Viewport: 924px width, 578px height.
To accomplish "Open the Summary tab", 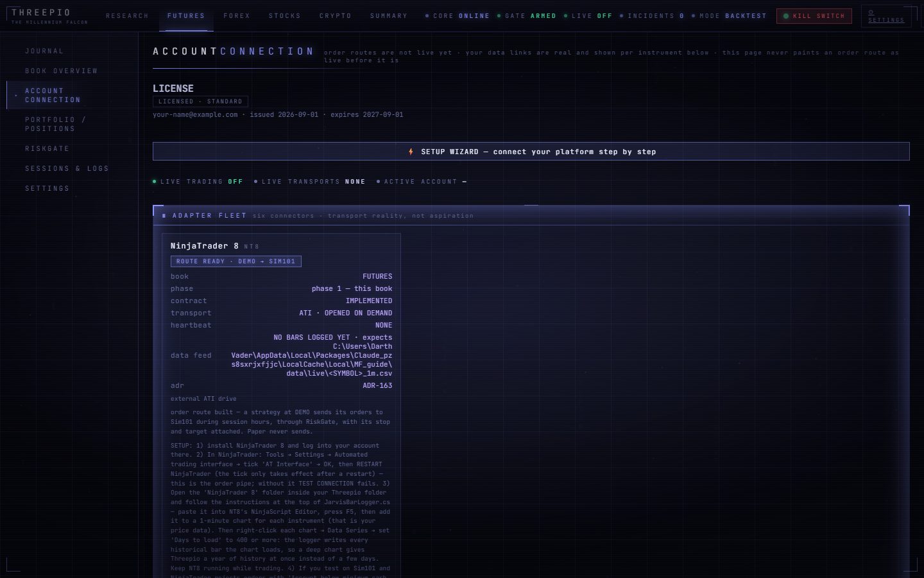I will [x=389, y=16].
